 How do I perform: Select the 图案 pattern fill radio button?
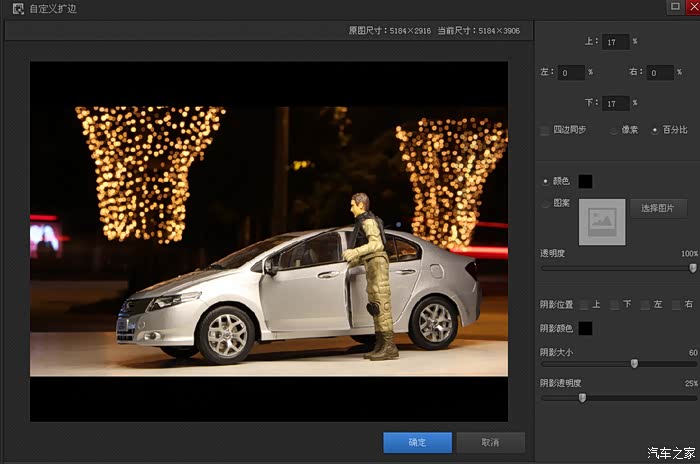click(545, 204)
